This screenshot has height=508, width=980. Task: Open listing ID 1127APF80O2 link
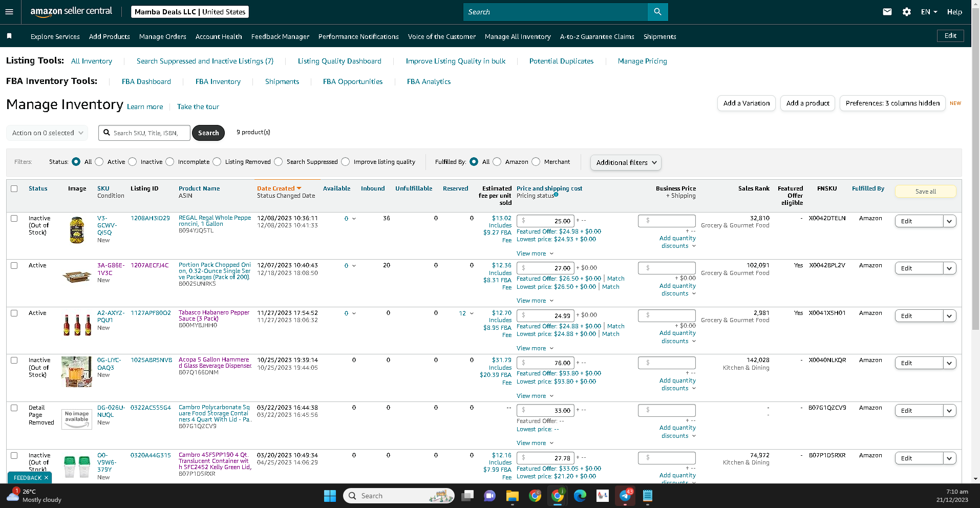point(151,313)
